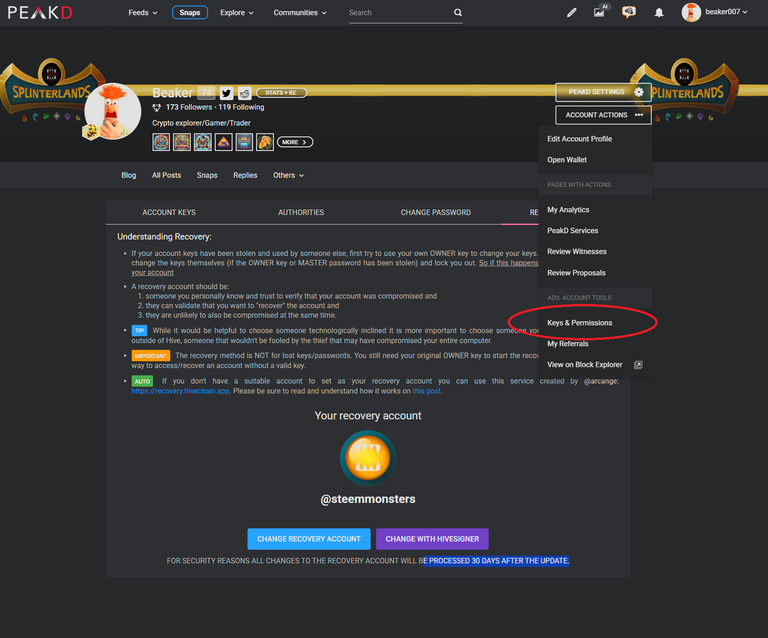Image resolution: width=768 pixels, height=638 pixels.
Task: Switch to the AUTHORITIES tab
Action: [301, 213]
